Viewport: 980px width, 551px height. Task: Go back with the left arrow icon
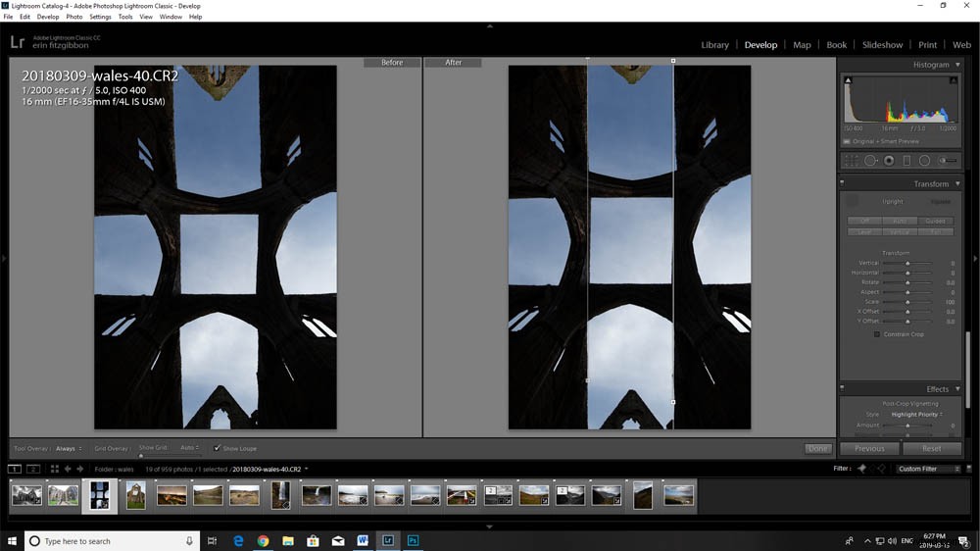[x=68, y=469]
